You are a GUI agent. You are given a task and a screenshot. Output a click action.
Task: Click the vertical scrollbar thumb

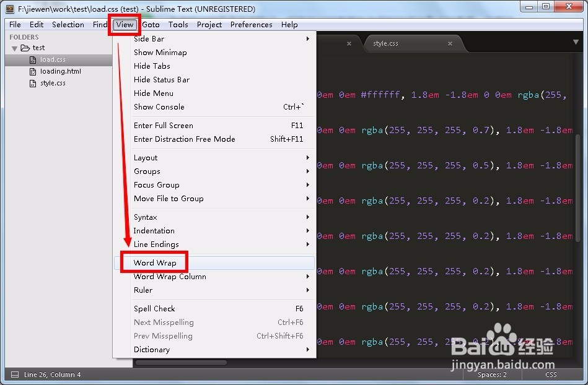click(x=578, y=188)
